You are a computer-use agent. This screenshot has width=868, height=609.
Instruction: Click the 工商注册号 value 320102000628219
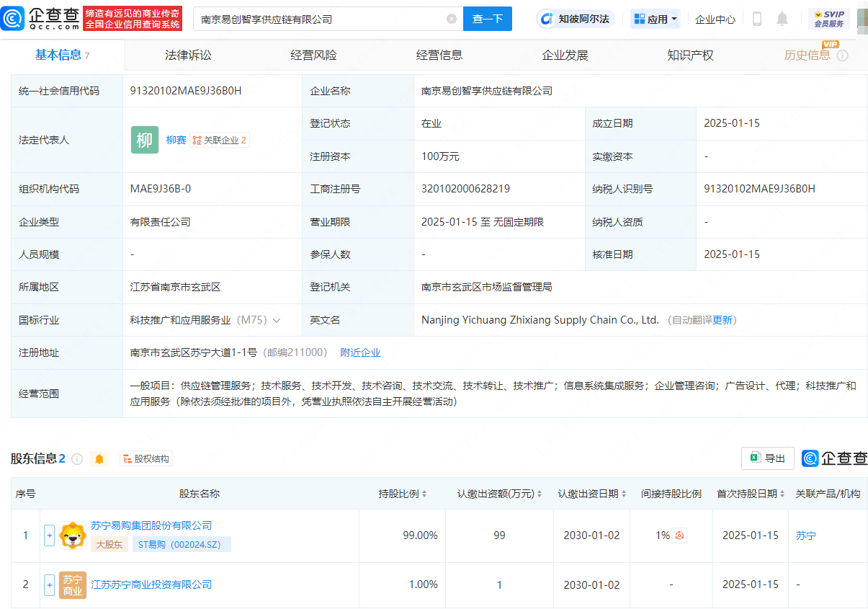click(465, 189)
